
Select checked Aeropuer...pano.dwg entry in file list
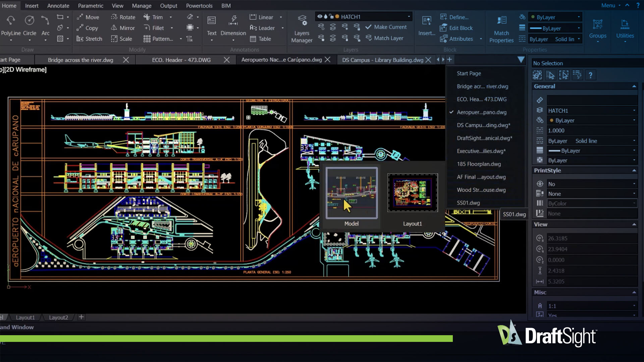(482, 112)
